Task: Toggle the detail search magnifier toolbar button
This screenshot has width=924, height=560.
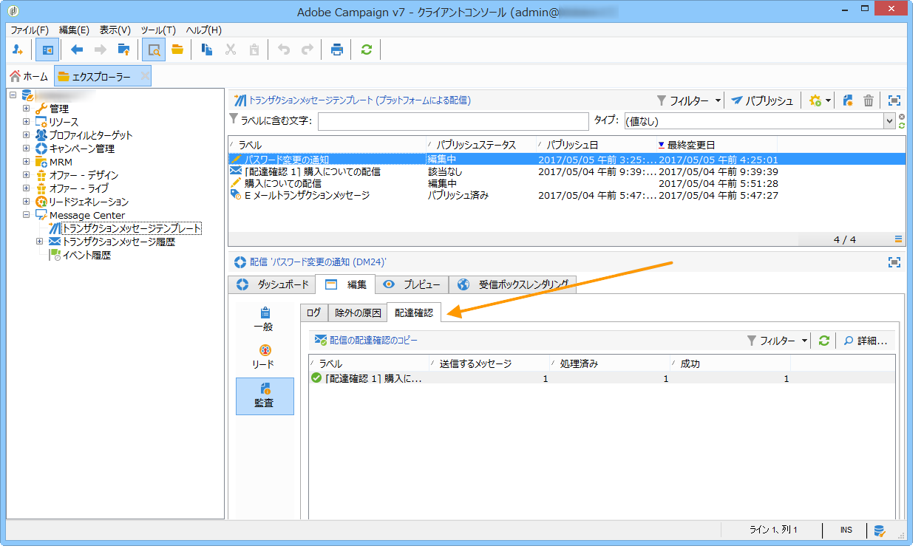Action: coord(154,49)
